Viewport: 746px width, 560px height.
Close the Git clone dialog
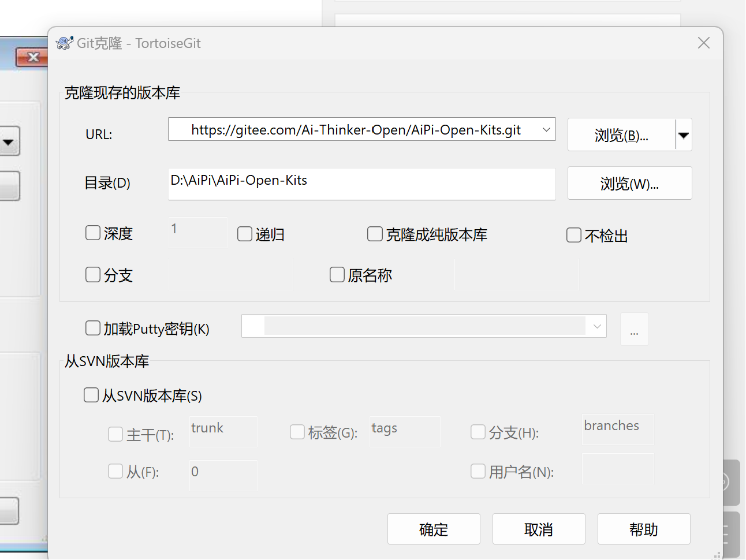[703, 43]
